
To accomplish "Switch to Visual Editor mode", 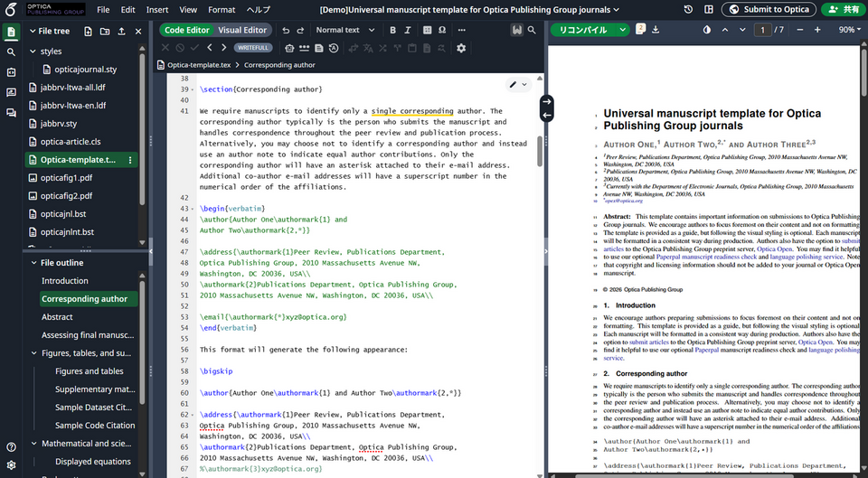I will click(242, 30).
